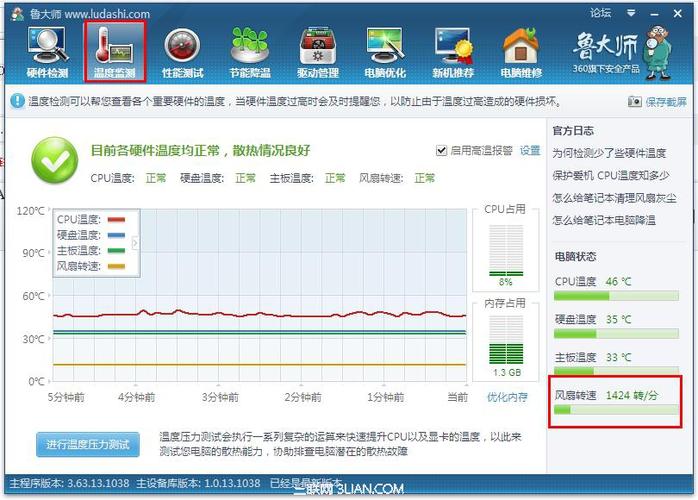Click the green checkmark status icon
The image size is (698, 500).
click(x=55, y=160)
